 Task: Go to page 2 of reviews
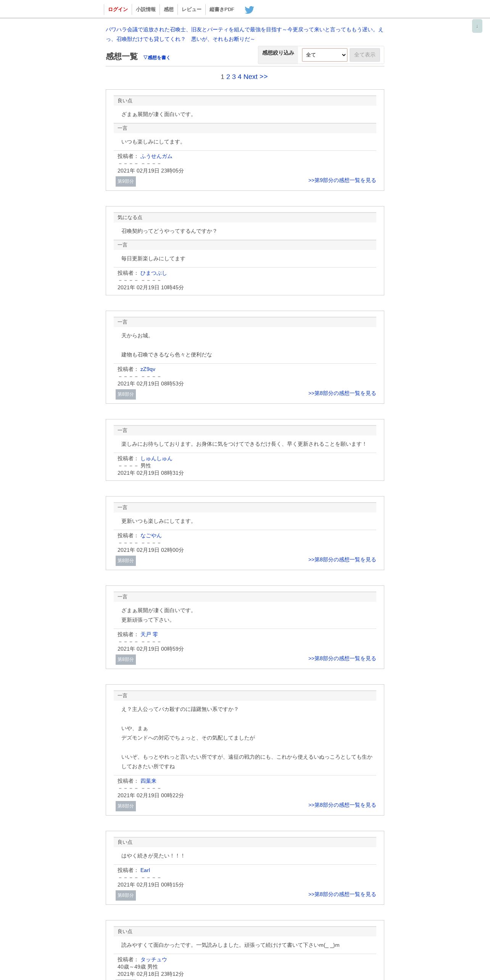tap(228, 77)
